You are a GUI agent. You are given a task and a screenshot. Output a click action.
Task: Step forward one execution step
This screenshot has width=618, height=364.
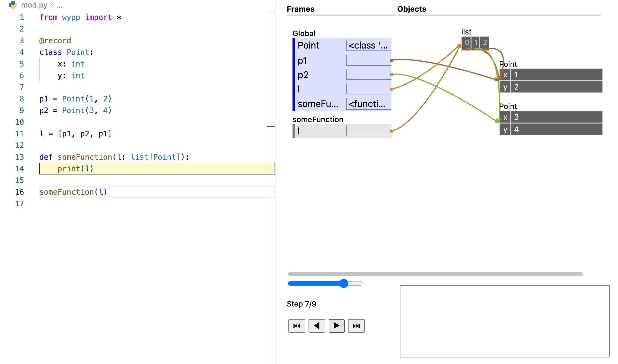coord(336,326)
